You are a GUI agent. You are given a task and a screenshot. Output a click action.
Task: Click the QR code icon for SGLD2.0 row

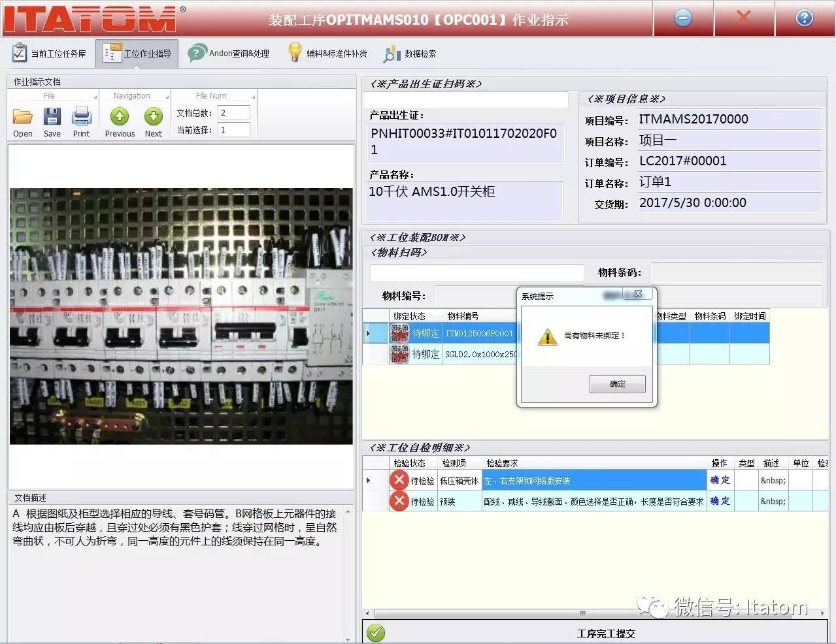(399, 354)
